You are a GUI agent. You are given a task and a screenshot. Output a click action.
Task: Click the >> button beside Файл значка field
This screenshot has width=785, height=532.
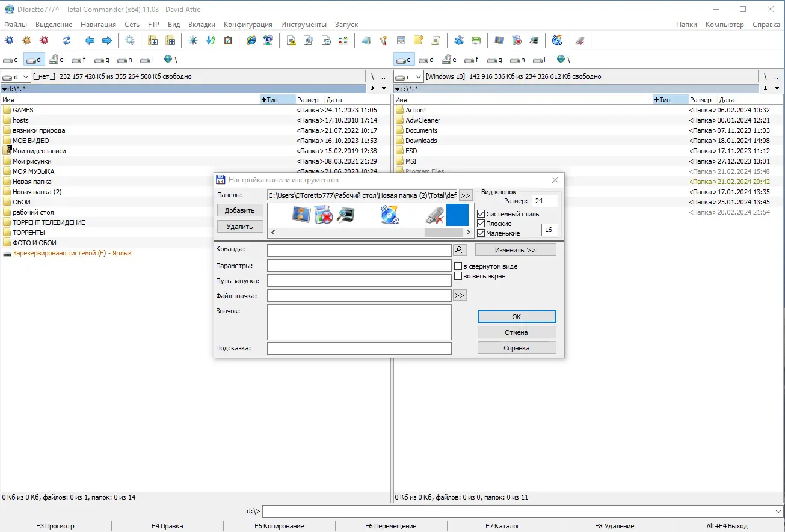tap(460, 295)
